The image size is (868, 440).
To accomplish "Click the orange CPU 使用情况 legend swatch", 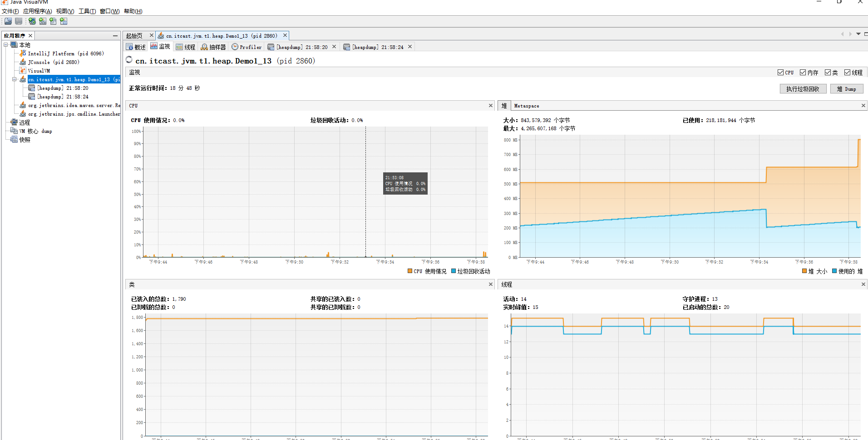I will [410, 271].
